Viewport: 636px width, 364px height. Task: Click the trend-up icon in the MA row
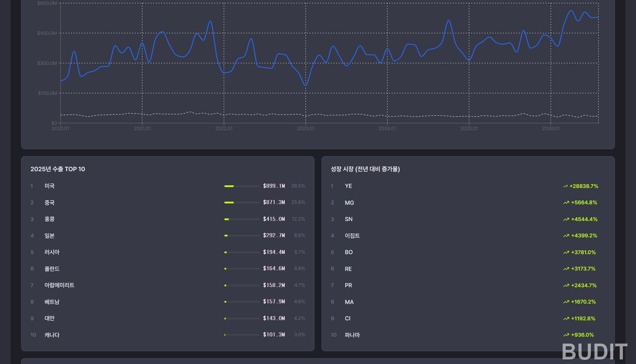click(566, 302)
